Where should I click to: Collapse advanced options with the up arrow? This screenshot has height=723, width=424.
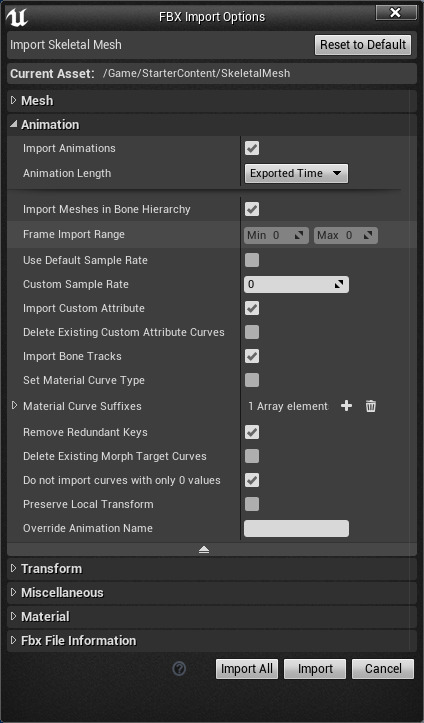click(x=204, y=549)
